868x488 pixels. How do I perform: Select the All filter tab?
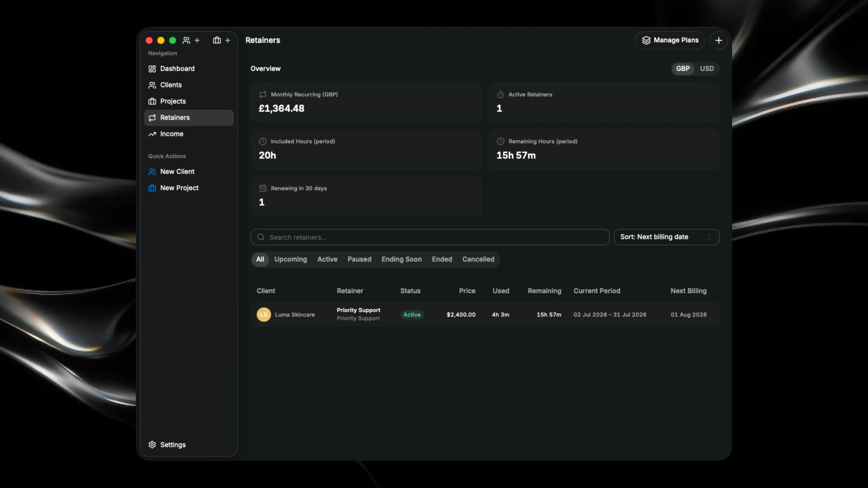pyautogui.click(x=260, y=259)
